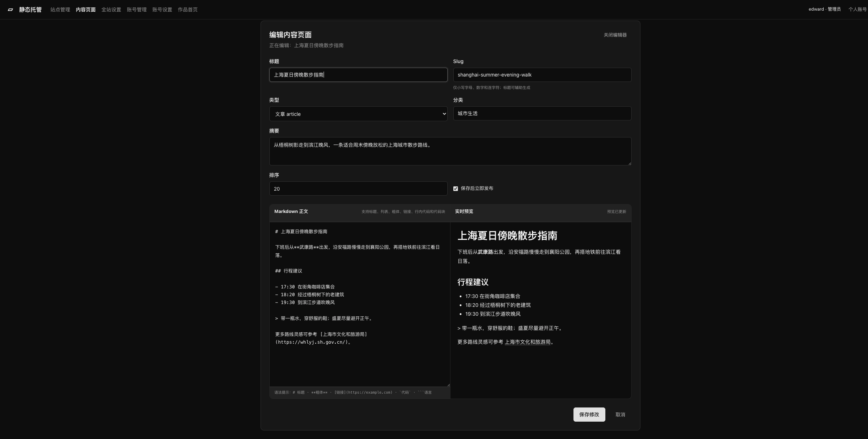Click the 行程建议 preview heading

[473, 282]
